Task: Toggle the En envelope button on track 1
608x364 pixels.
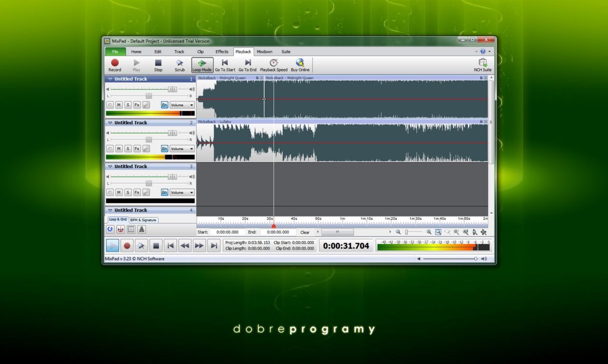Action: [164, 105]
